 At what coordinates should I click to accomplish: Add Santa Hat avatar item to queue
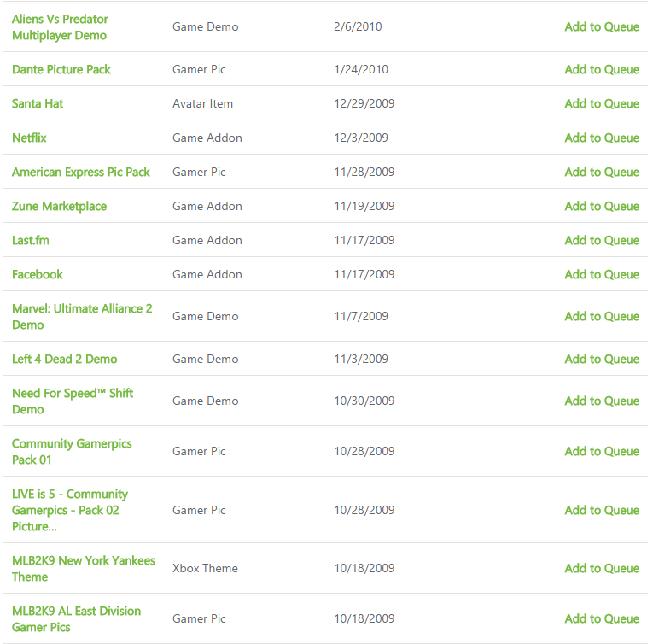coord(602,103)
